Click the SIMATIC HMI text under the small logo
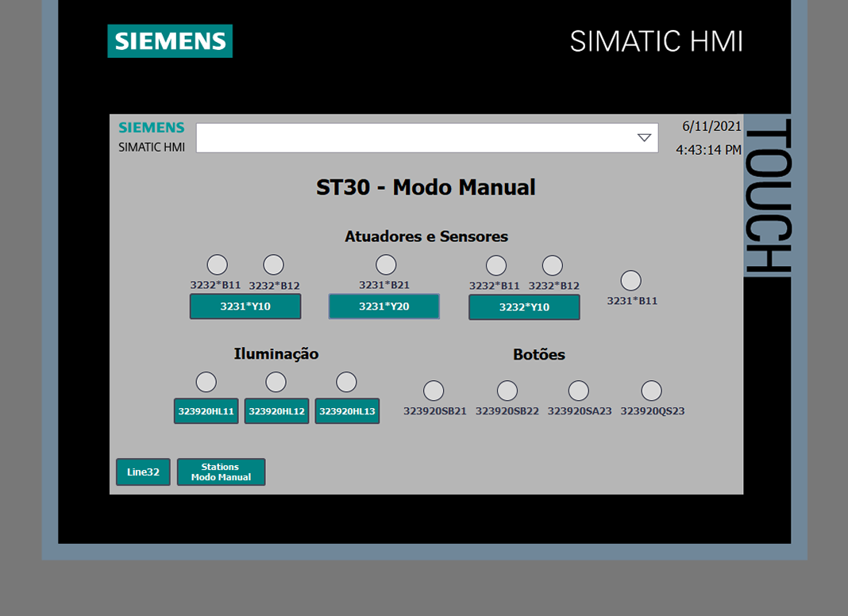 tap(152, 147)
